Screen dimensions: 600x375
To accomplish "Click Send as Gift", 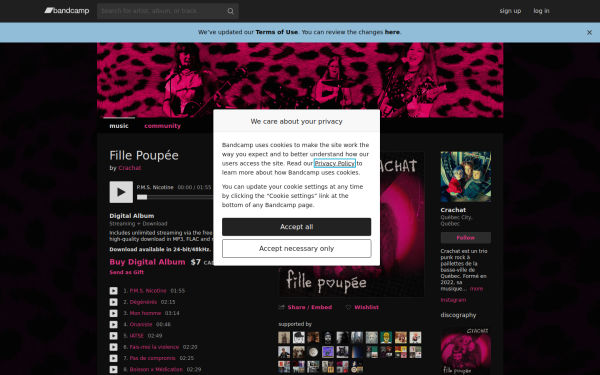I will point(127,272).
